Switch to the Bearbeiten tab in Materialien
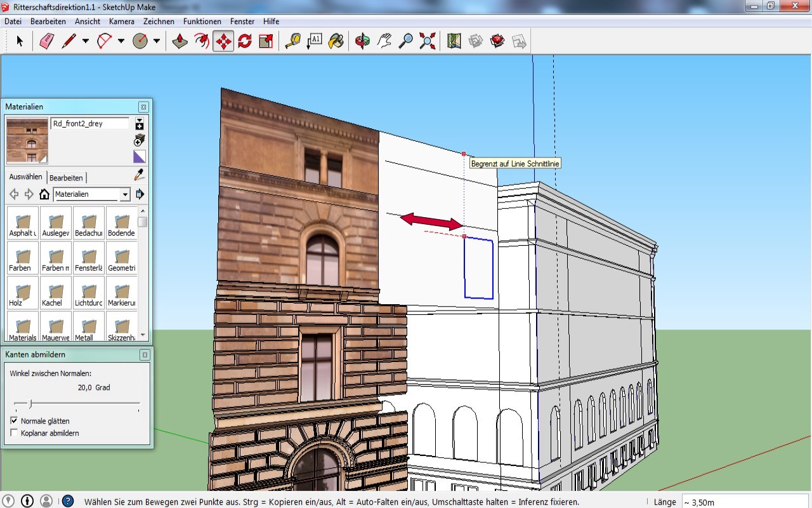The height and width of the screenshot is (508, 812). [66, 178]
